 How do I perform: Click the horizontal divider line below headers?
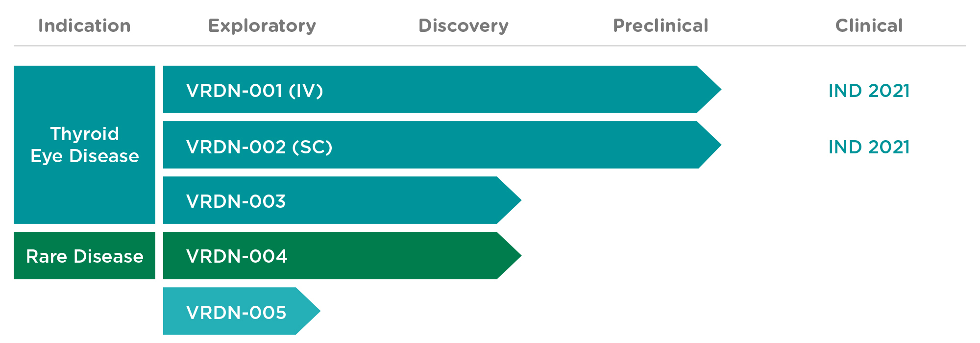(x=490, y=46)
